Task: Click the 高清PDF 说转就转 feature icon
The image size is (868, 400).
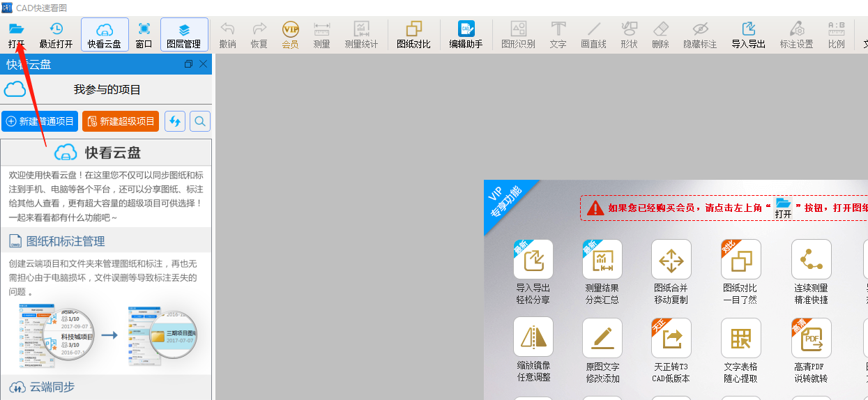Action: click(812, 338)
